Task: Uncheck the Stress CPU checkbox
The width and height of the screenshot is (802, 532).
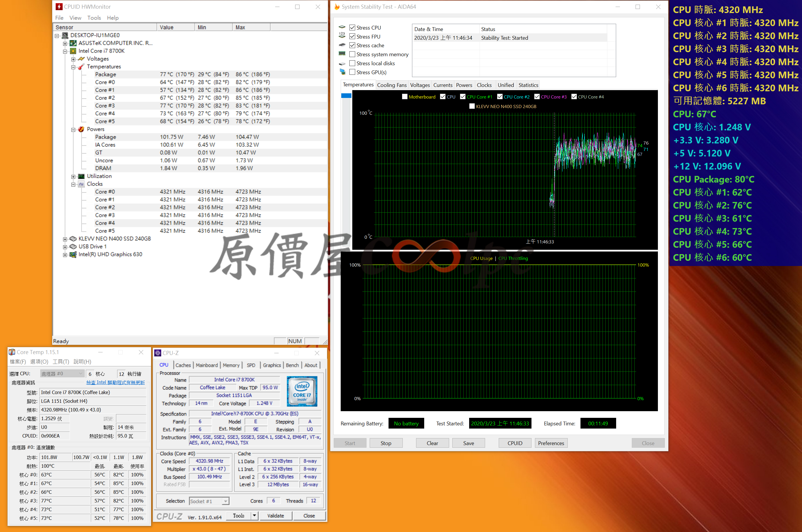Action: click(352, 28)
